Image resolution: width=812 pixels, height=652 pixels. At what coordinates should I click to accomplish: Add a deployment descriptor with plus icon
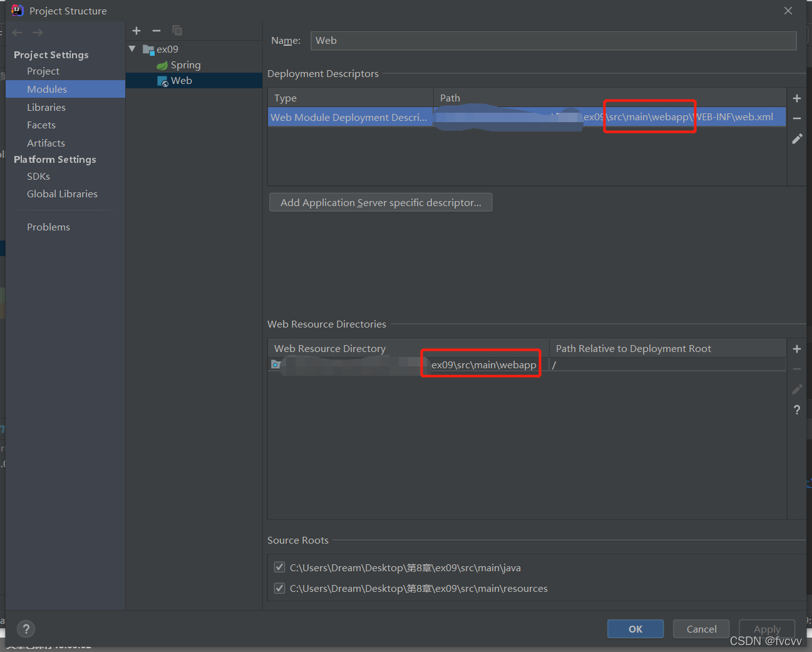[x=797, y=98]
